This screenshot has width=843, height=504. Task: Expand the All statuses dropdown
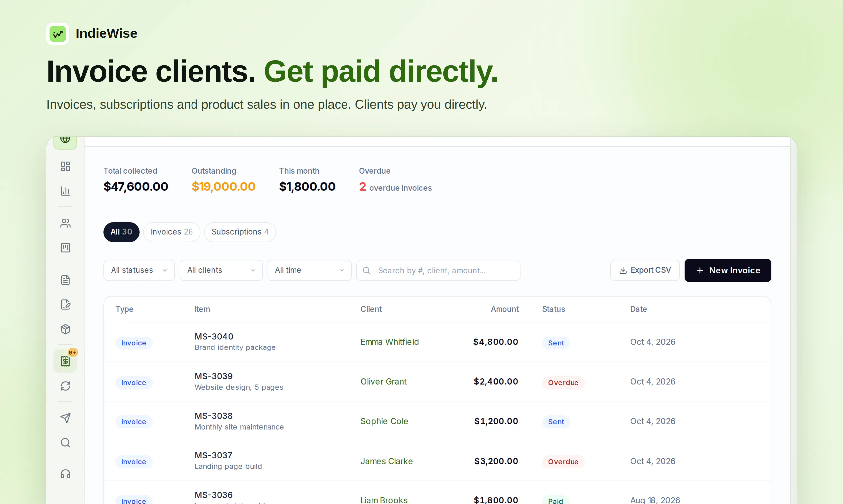(x=139, y=270)
